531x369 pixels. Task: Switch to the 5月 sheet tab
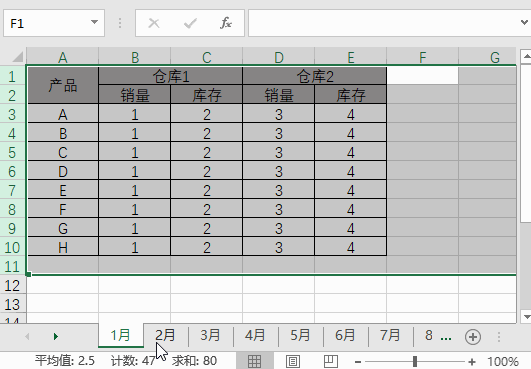pos(300,335)
